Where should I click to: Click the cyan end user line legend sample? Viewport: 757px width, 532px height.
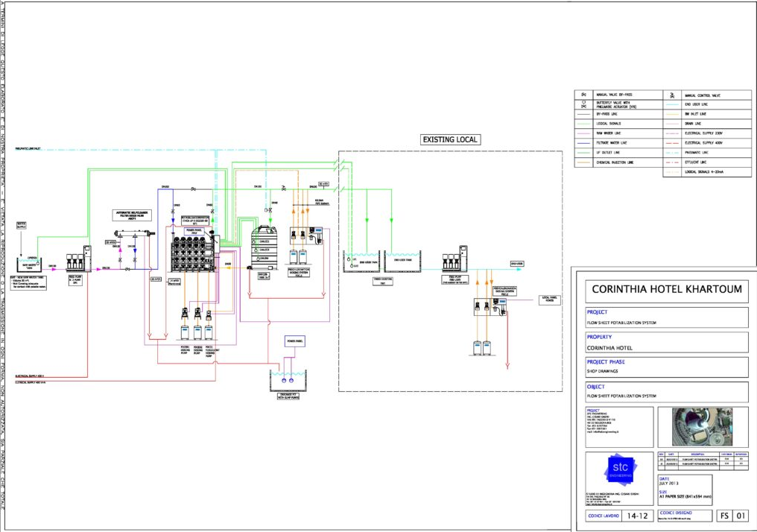pos(673,105)
